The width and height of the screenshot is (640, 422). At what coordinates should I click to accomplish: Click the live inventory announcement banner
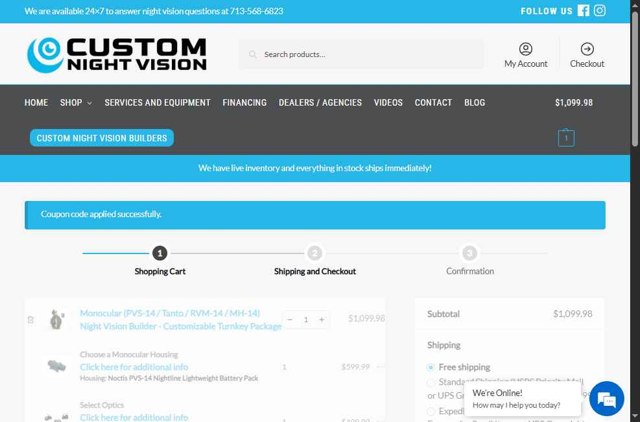[x=315, y=168]
